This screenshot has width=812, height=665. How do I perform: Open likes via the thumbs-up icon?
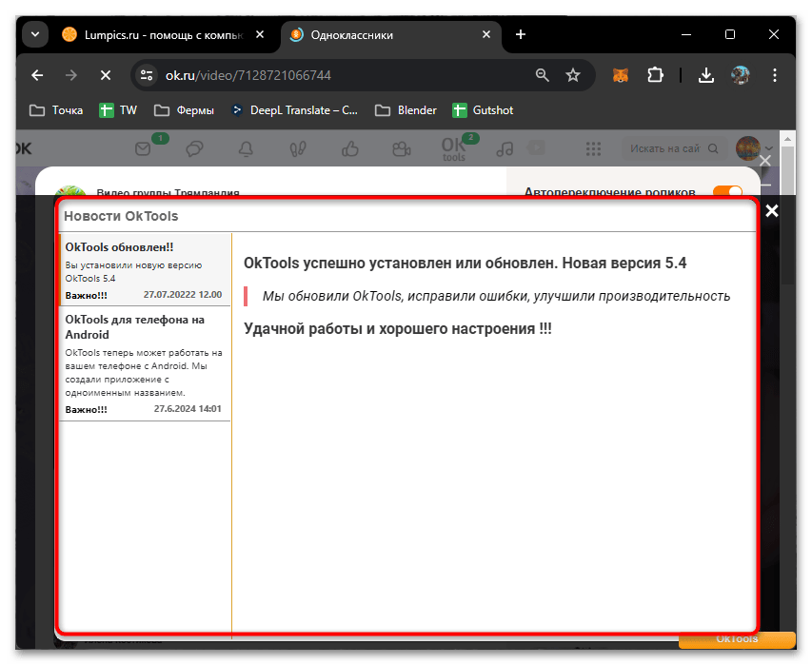coord(348,148)
